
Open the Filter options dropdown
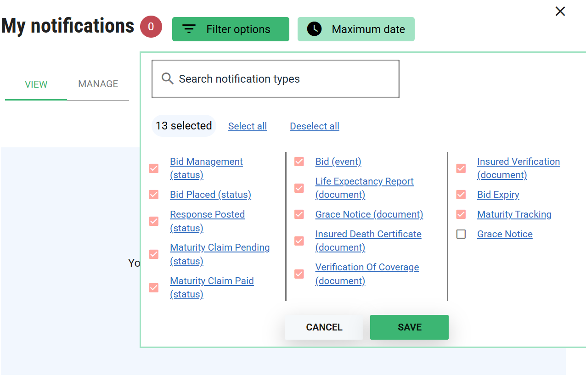pyautogui.click(x=231, y=29)
